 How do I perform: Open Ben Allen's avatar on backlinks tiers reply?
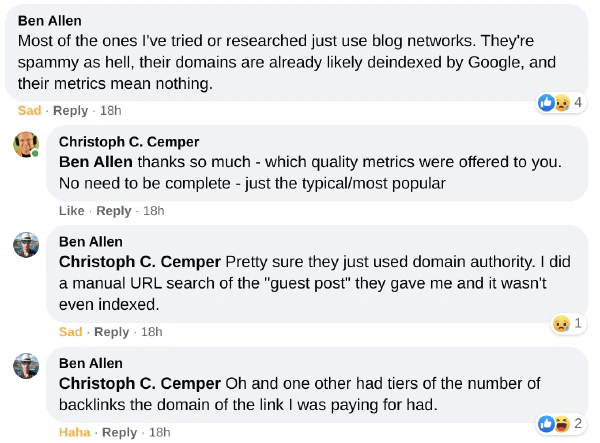[x=26, y=366]
